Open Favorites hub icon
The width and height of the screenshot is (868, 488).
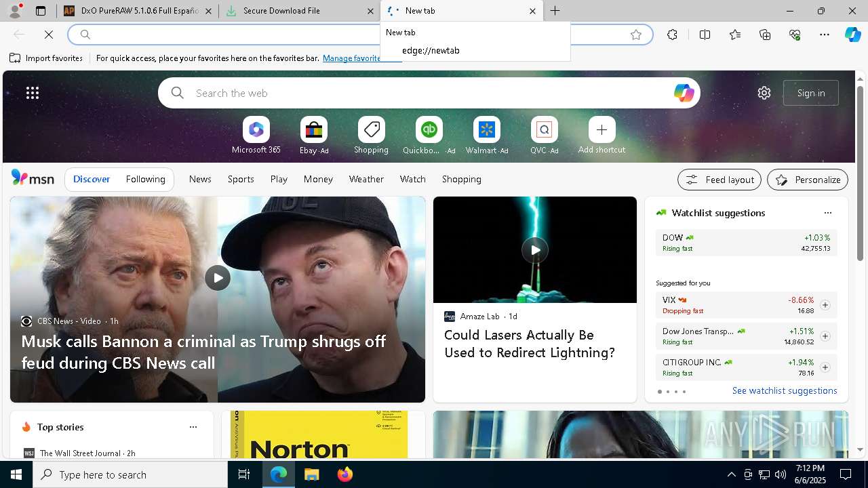click(735, 35)
